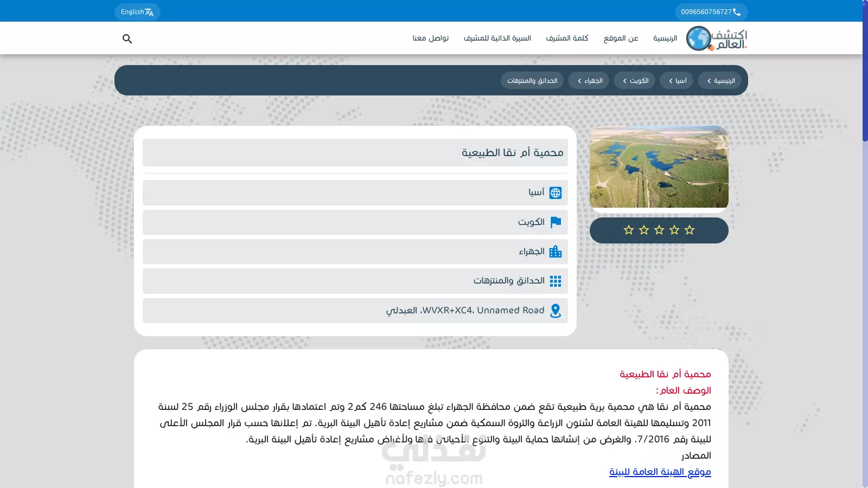The height and width of the screenshot is (488, 868).
Task: Go to الحدائق والمنتزهات breadcrumb chip
Action: pos(532,80)
